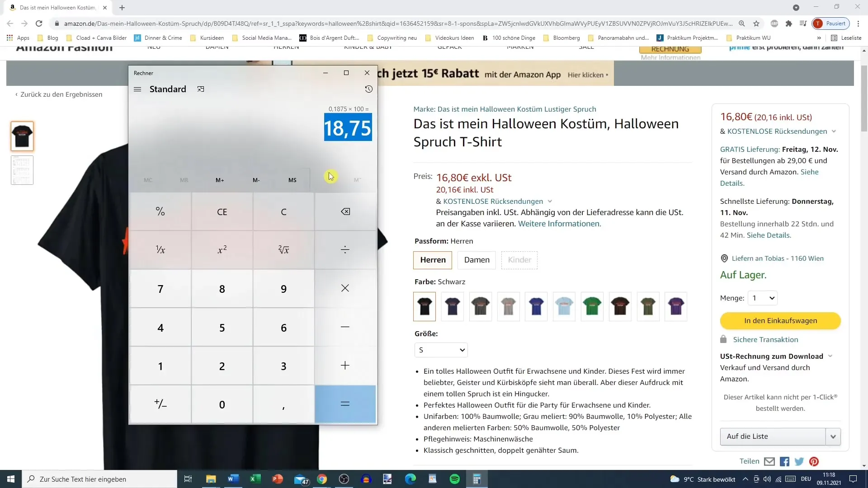Open Chrome three-dot menu
868x488 pixels.
[858, 23]
